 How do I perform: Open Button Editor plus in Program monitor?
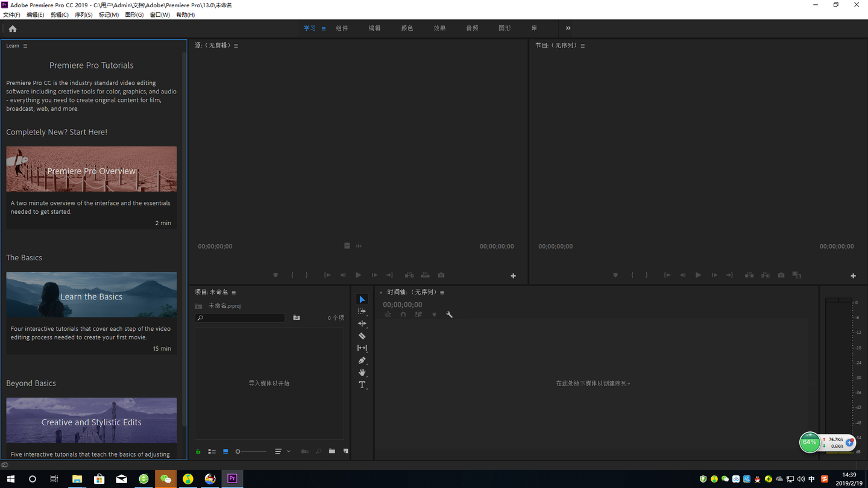tap(853, 276)
